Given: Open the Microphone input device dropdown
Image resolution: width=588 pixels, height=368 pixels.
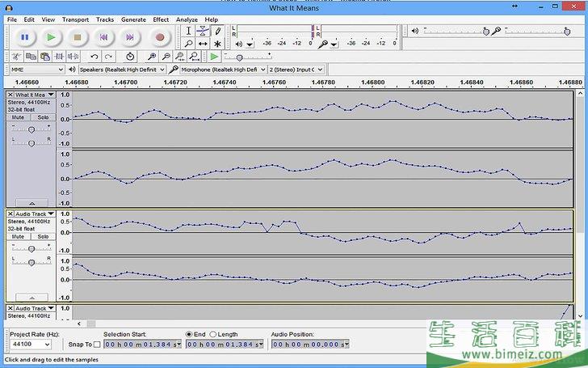Looking at the screenshot, I should tap(223, 70).
